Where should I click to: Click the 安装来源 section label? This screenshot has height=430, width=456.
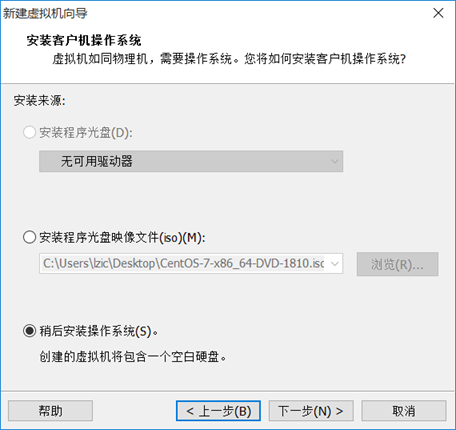39,100
